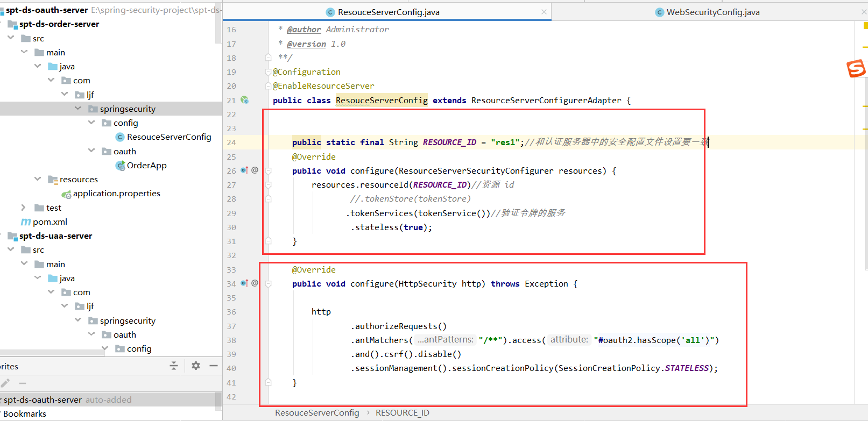Screen dimensions: 868x421
Task: Select the ljf package under spt-ds-order-server
Action: (x=90, y=95)
